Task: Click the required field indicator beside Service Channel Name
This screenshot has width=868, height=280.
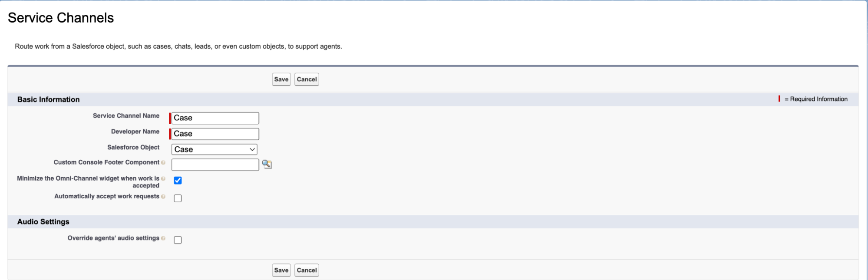Action: (x=169, y=118)
